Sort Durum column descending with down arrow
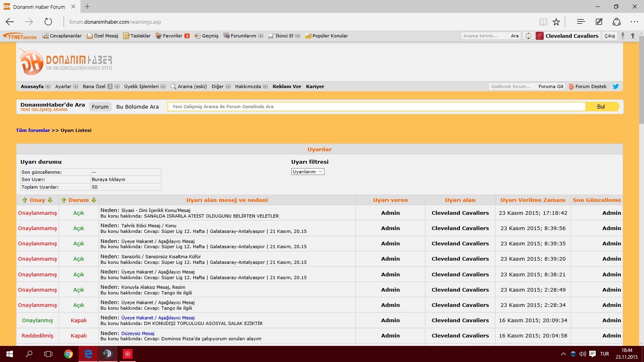This screenshot has width=644, height=362. pos(94,200)
